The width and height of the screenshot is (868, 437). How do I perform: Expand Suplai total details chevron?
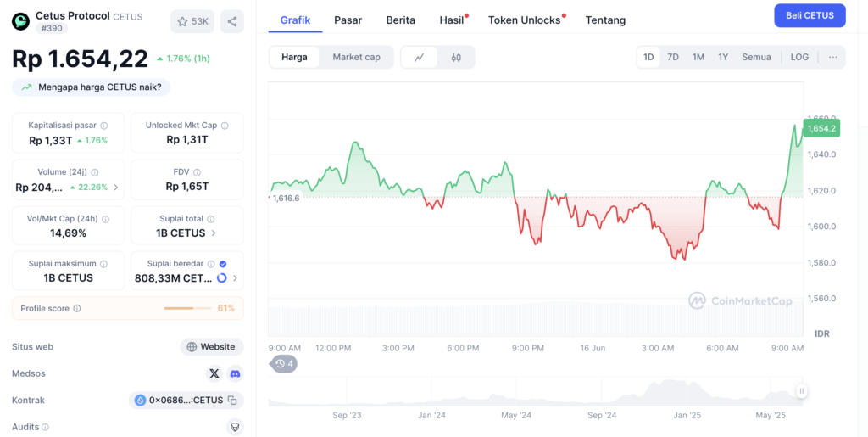[214, 233]
